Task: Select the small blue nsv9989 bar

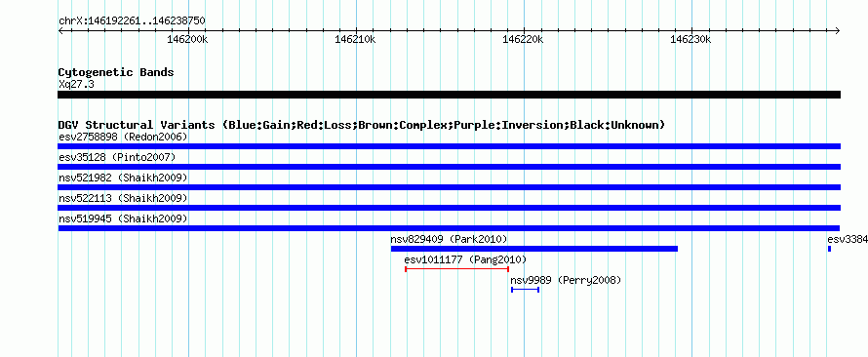Action: point(526,290)
